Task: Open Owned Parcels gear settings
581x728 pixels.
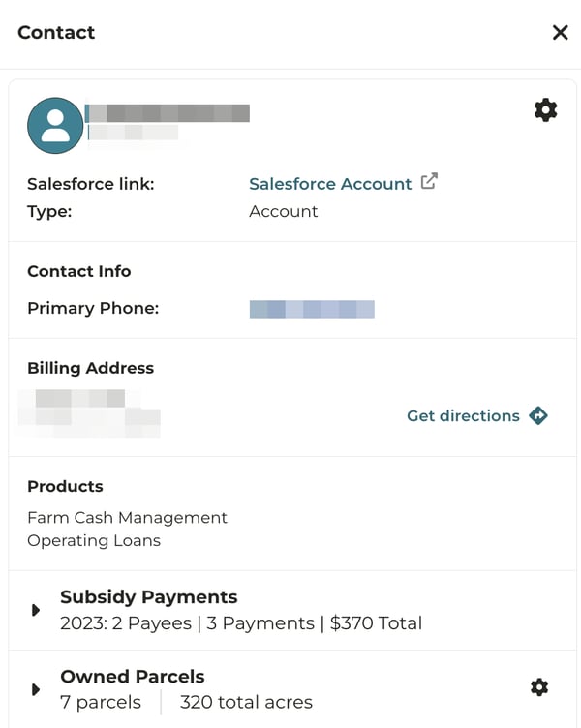Action: point(539,687)
